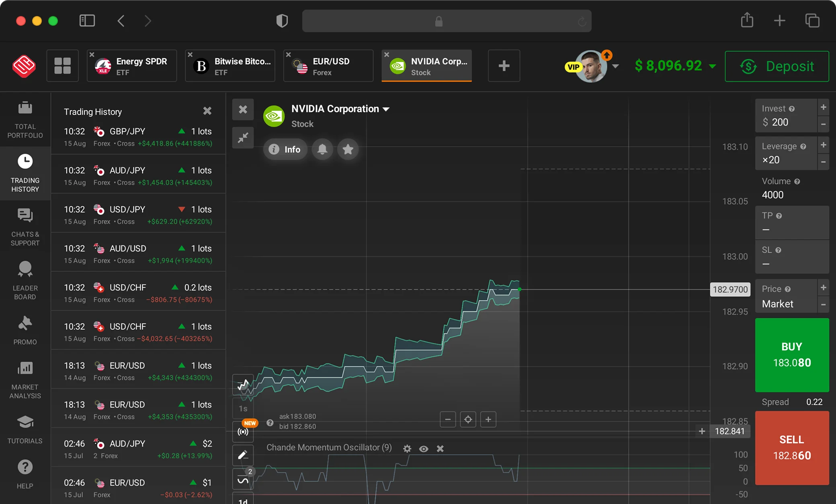Open Chande Momentum Oscillator settings gear
This screenshot has width=836, height=504.
pos(407,449)
